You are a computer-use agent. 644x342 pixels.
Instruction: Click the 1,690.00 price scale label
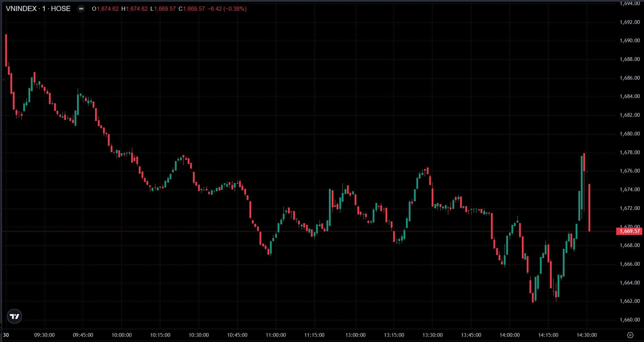[x=629, y=41]
